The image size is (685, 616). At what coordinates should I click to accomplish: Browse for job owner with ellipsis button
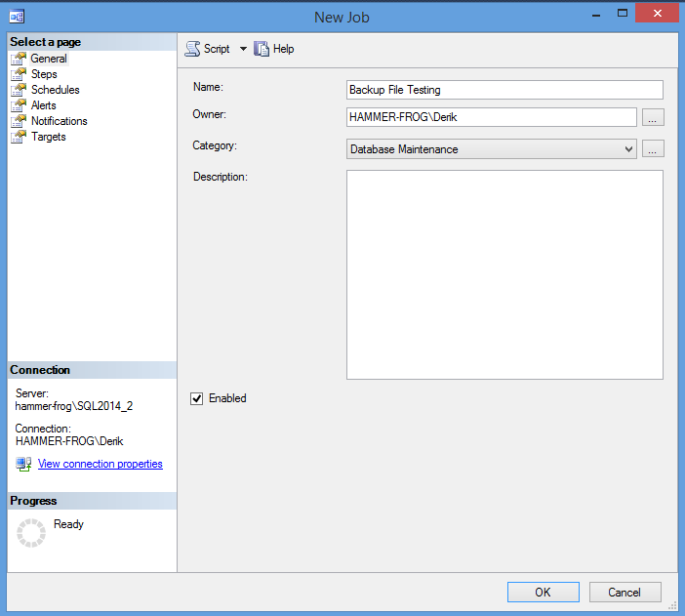click(653, 117)
